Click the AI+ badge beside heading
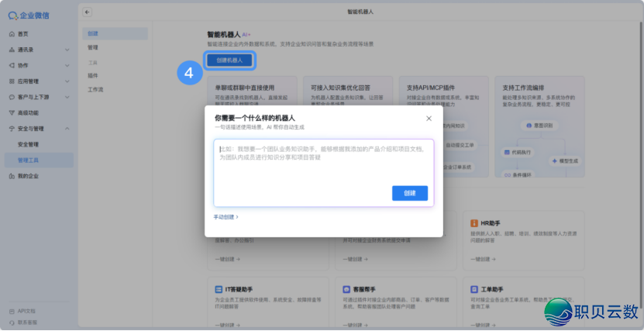 [x=246, y=35]
